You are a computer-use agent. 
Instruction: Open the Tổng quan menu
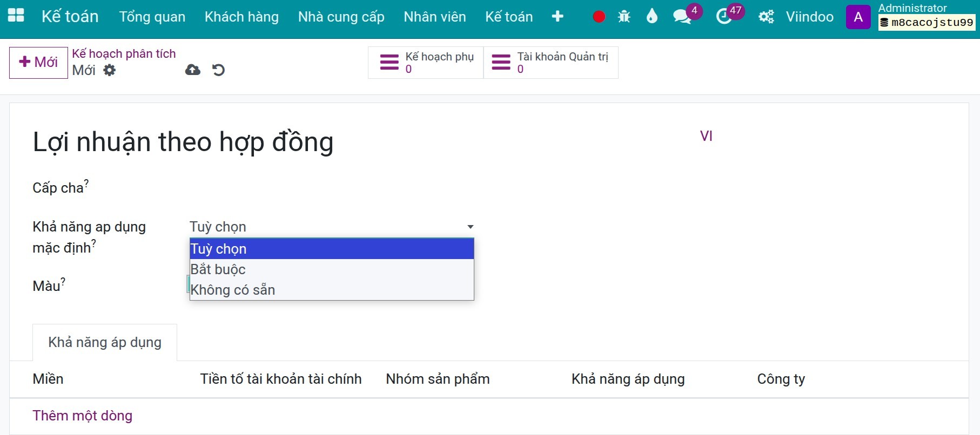pyautogui.click(x=152, y=17)
